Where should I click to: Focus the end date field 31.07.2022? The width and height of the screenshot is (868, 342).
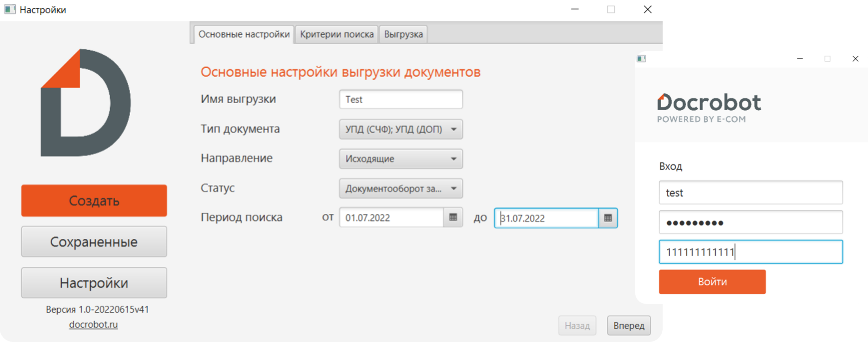(x=546, y=218)
